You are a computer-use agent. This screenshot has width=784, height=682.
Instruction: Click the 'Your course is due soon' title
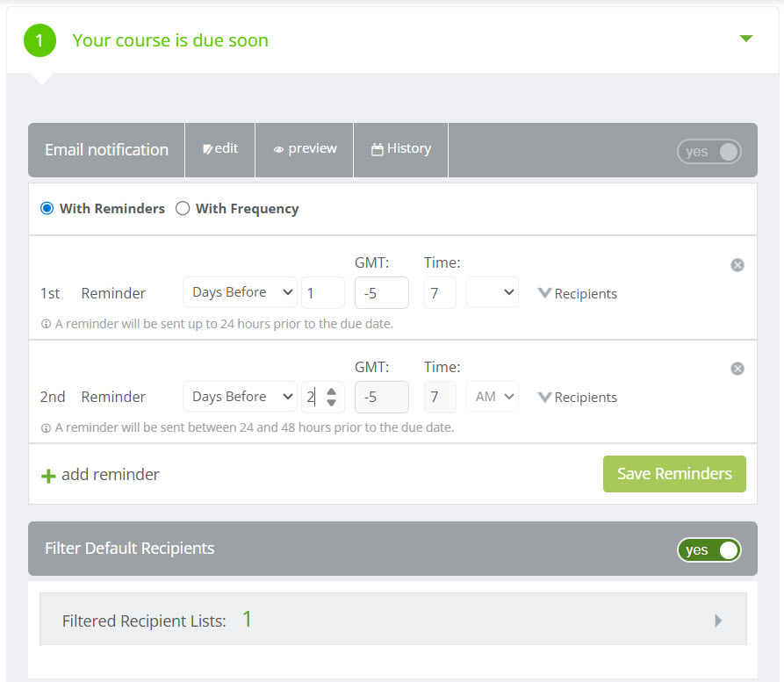[170, 40]
